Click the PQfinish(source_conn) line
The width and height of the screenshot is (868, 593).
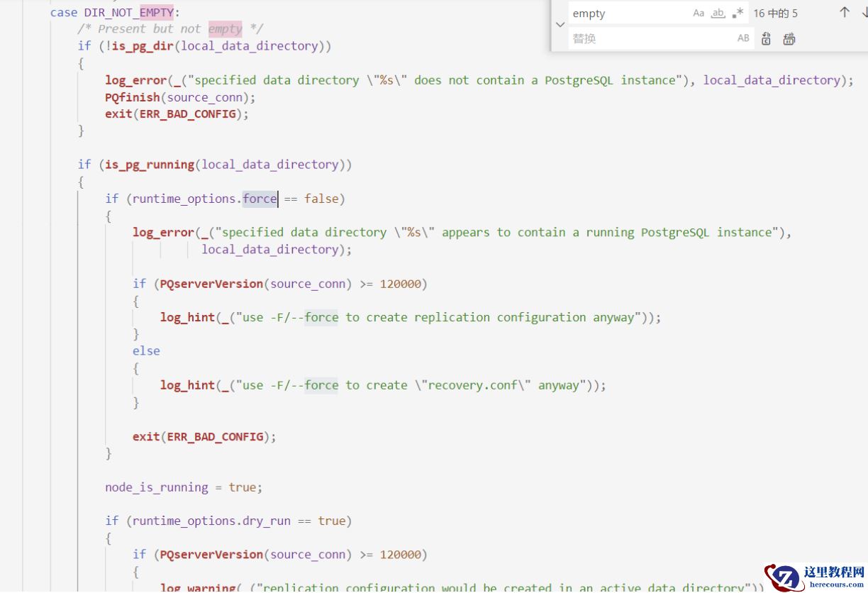point(180,97)
